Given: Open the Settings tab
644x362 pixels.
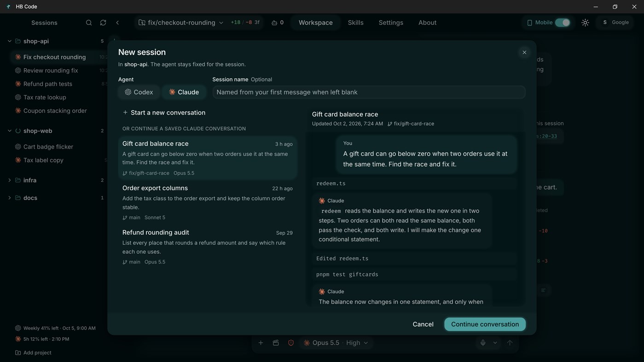Looking at the screenshot, I should [391, 23].
